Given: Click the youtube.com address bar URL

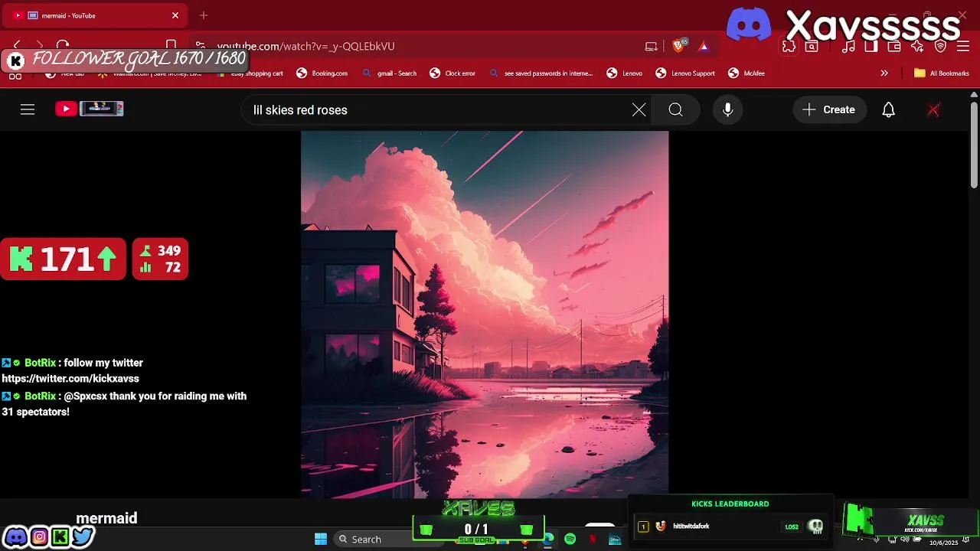Looking at the screenshot, I should point(305,47).
